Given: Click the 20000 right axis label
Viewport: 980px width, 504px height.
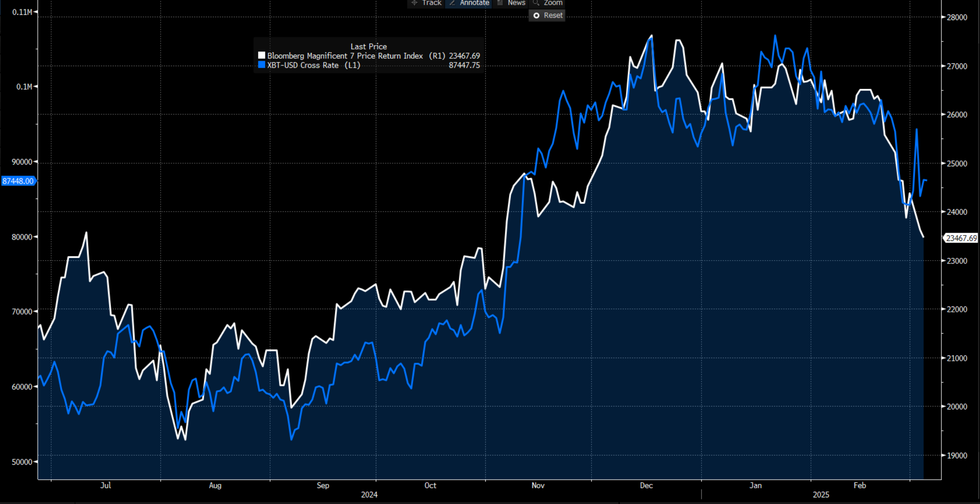Looking at the screenshot, I should pos(957,407).
